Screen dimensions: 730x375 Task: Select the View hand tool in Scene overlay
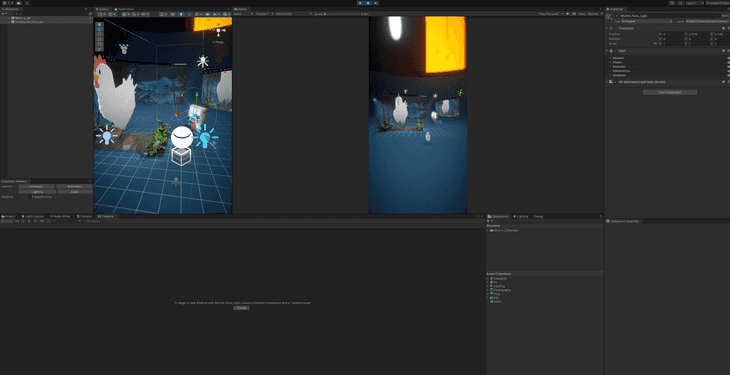pos(100,25)
